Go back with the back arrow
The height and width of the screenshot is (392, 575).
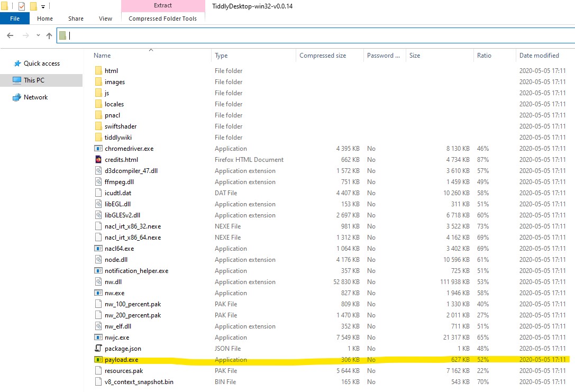coord(10,35)
